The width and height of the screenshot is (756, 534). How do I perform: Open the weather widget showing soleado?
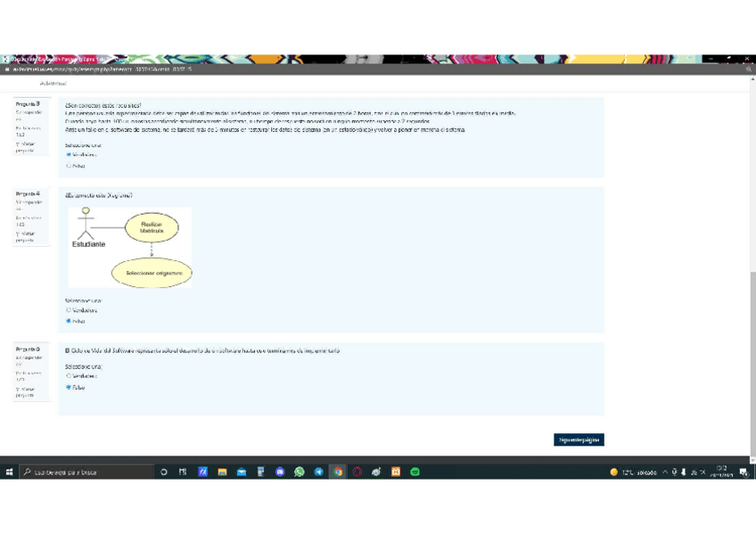(x=633, y=472)
